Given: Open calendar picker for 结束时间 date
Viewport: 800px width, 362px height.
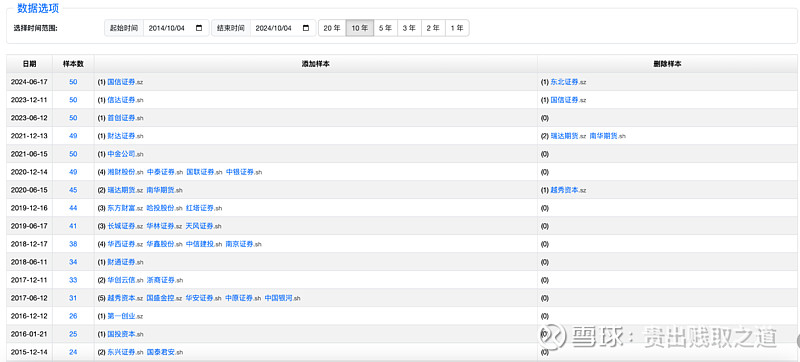Looking at the screenshot, I should [x=306, y=29].
